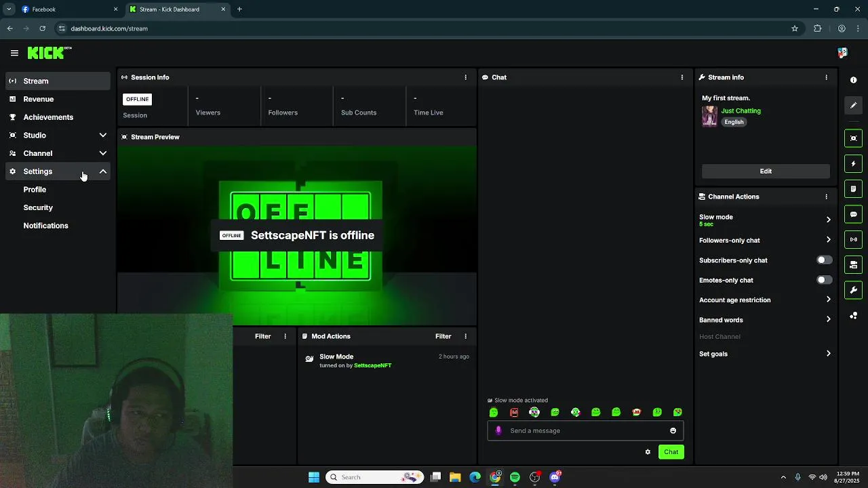Image resolution: width=868 pixels, height=488 pixels.
Task: Open Discord from the taskbar
Action: pyautogui.click(x=555, y=477)
